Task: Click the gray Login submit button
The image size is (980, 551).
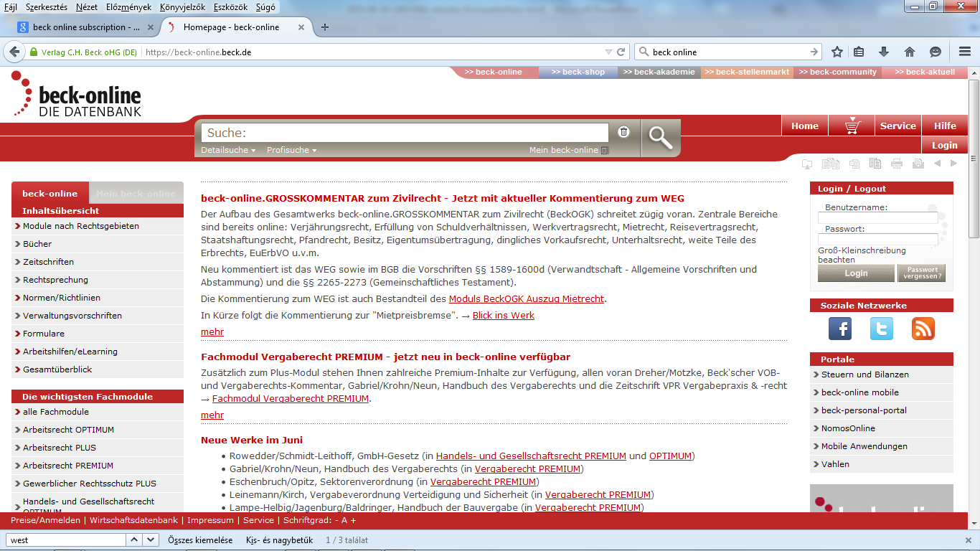Action: (856, 273)
